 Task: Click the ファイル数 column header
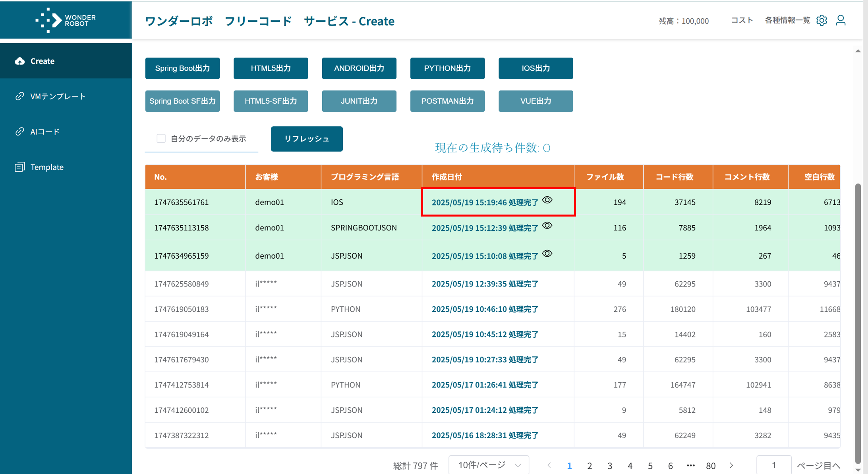609,177
